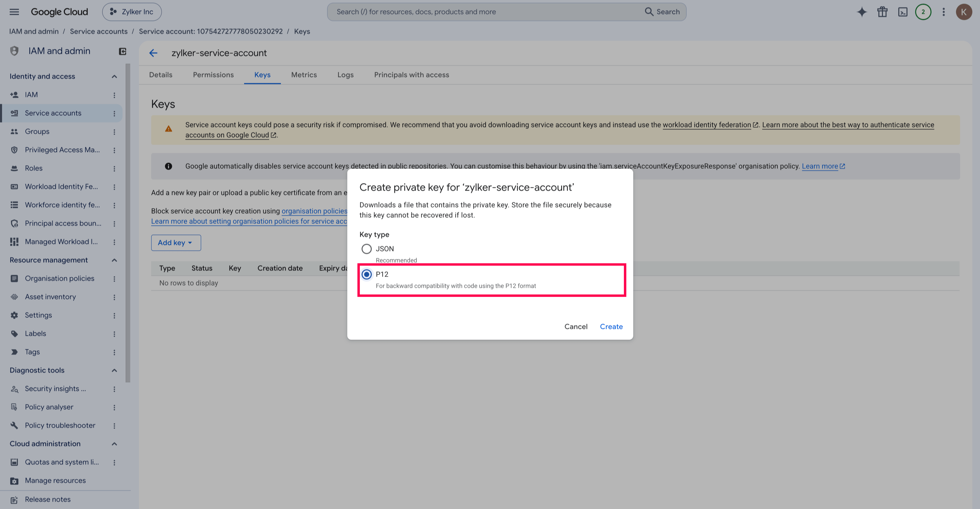Open more options for Service accounts item

click(114, 113)
